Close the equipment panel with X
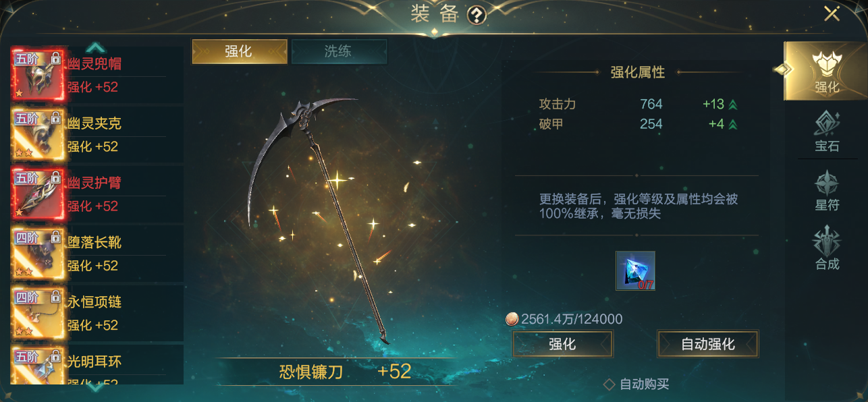 coord(832,13)
